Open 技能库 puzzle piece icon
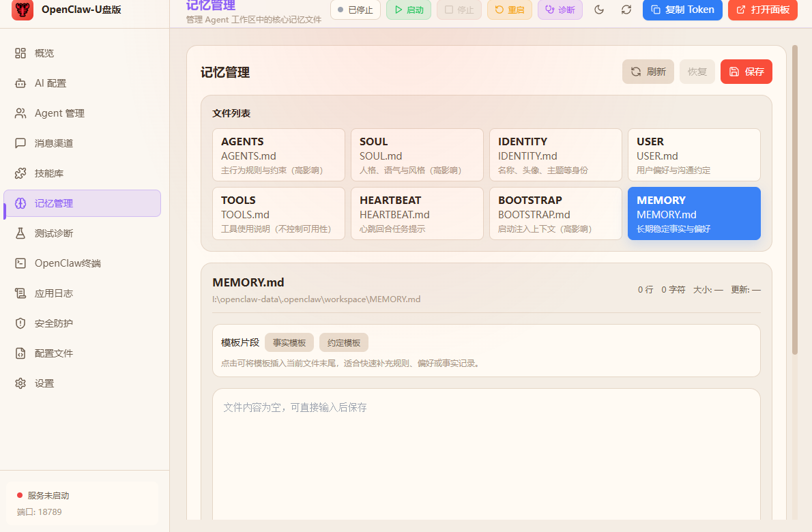The image size is (812, 532). tap(20, 173)
